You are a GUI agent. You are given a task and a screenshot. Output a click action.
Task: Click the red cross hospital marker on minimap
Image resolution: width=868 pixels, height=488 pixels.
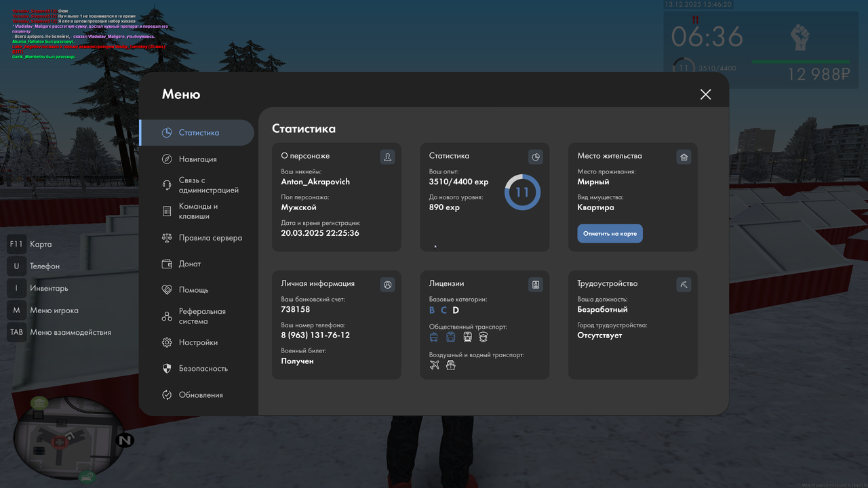tap(60, 442)
